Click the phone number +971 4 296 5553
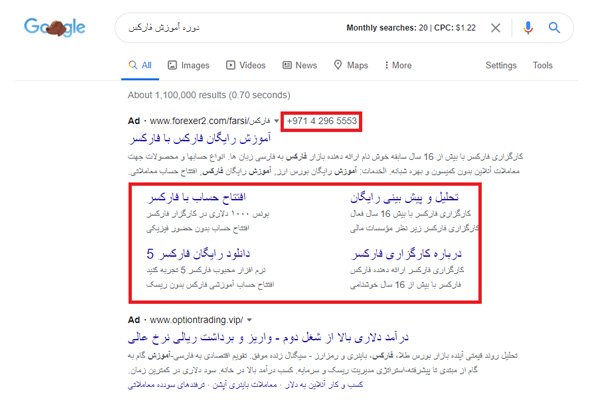 point(321,121)
